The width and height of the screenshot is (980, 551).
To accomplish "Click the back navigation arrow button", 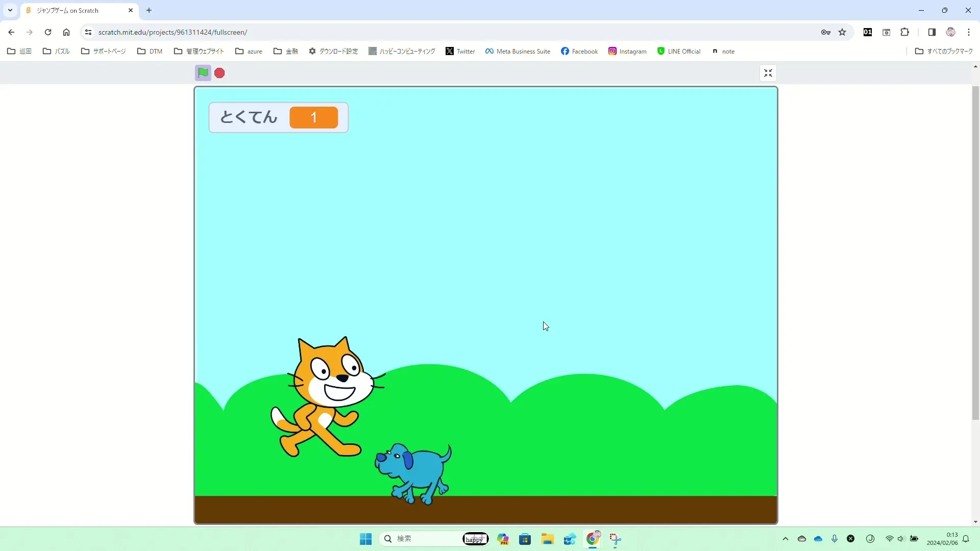I will click(x=11, y=32).
